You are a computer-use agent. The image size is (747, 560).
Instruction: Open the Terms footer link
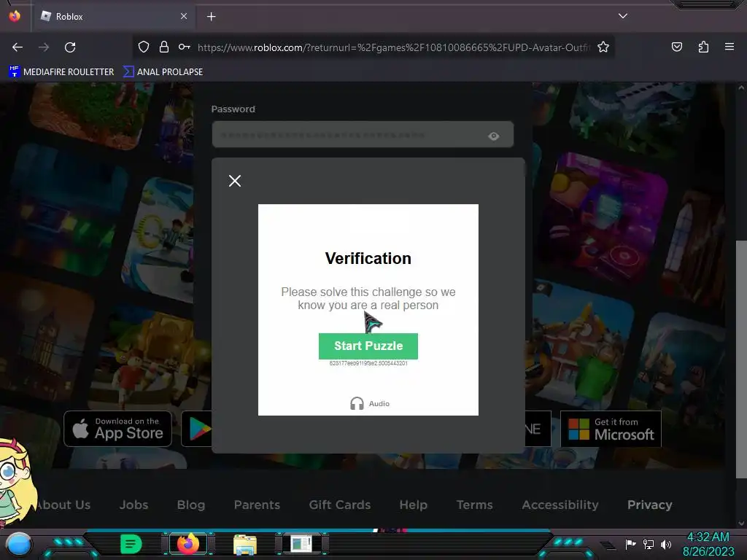(474, 505)
